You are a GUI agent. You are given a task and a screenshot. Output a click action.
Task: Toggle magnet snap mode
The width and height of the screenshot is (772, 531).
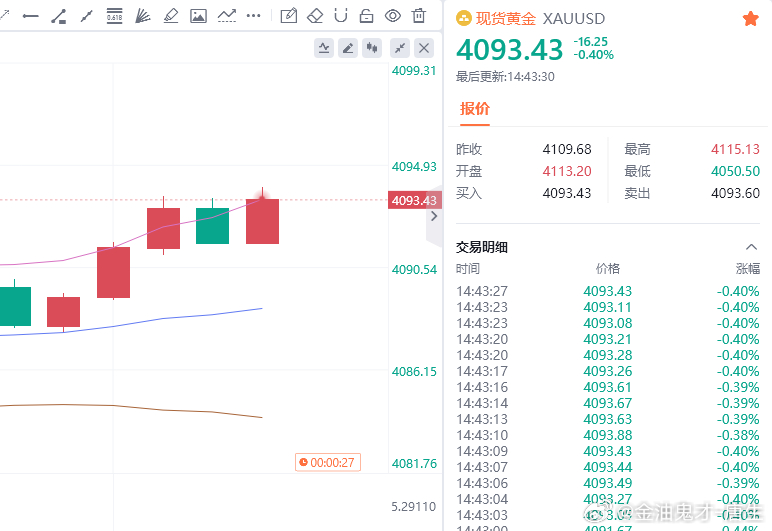(341, 16)
